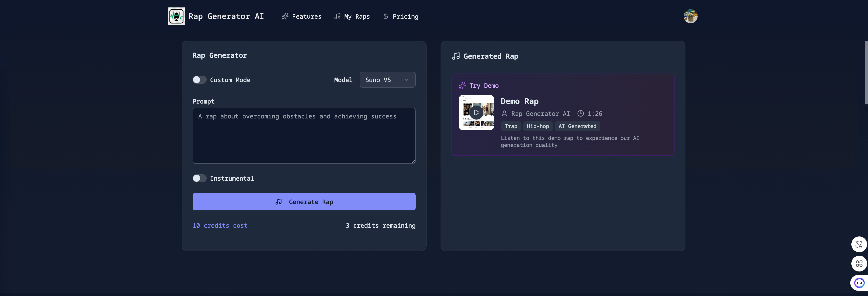Click the music note icon beside Generated Rap

[x=456, y=56]
